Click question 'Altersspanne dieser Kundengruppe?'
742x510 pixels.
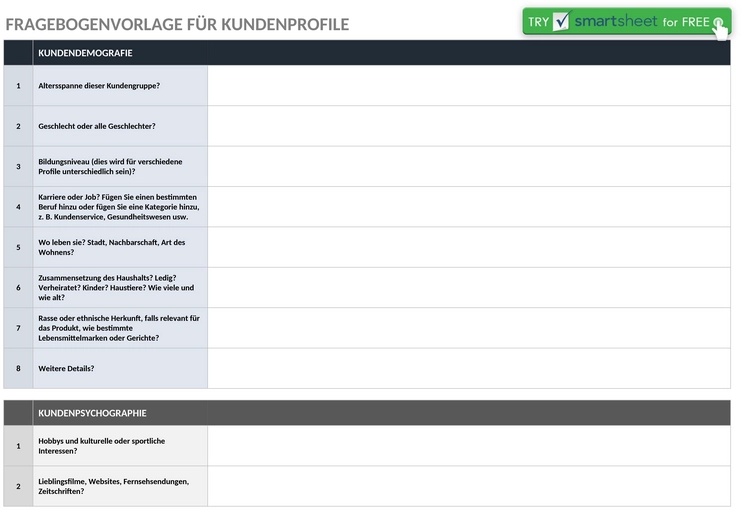point(120,86)
